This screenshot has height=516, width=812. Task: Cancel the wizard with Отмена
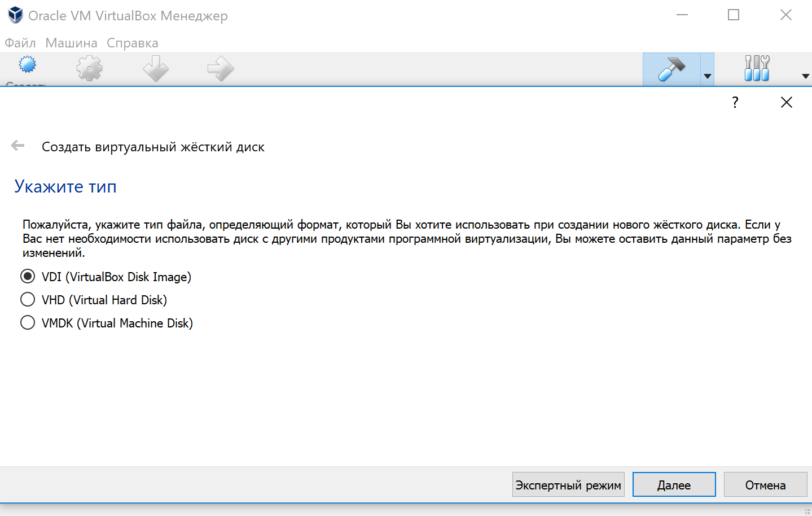[765, 484]
